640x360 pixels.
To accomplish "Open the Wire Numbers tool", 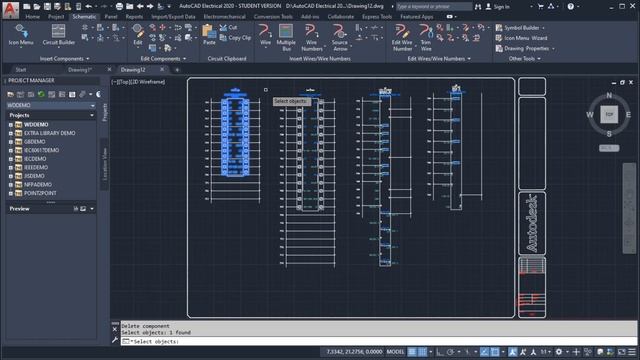I will click(311, 38).
